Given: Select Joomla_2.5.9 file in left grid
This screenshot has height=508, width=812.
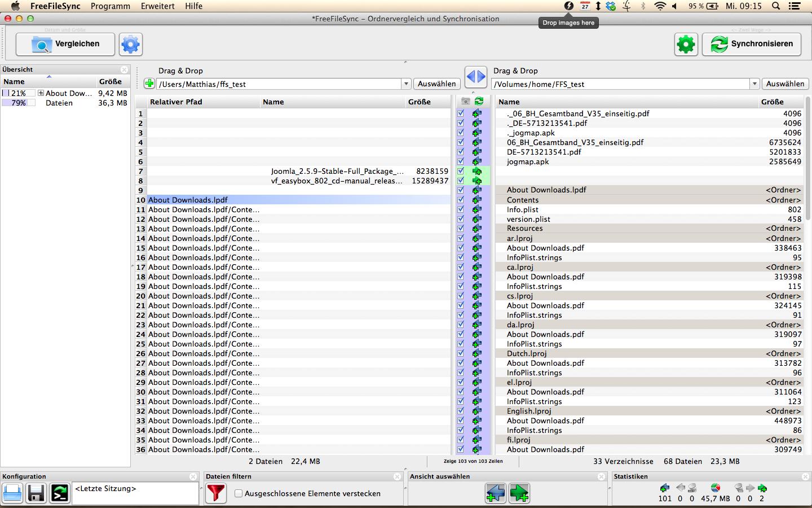Looking at the screenshot, I should [x=337, y=171].
